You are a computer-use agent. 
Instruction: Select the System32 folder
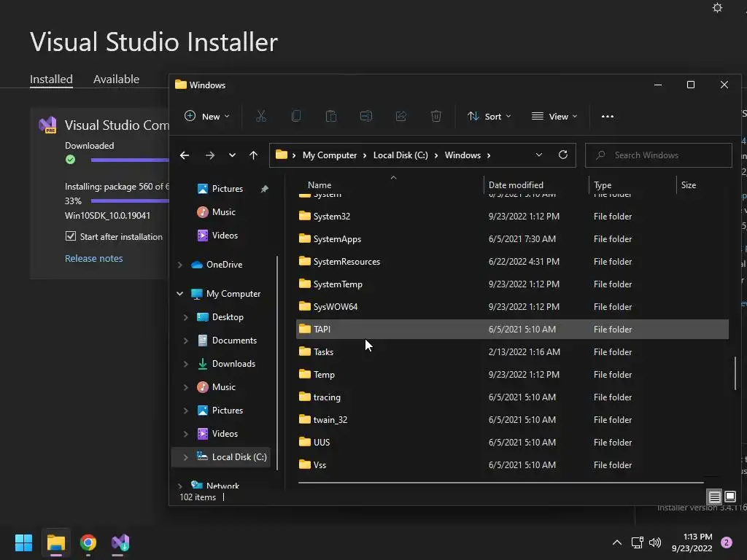click(512, 216)
